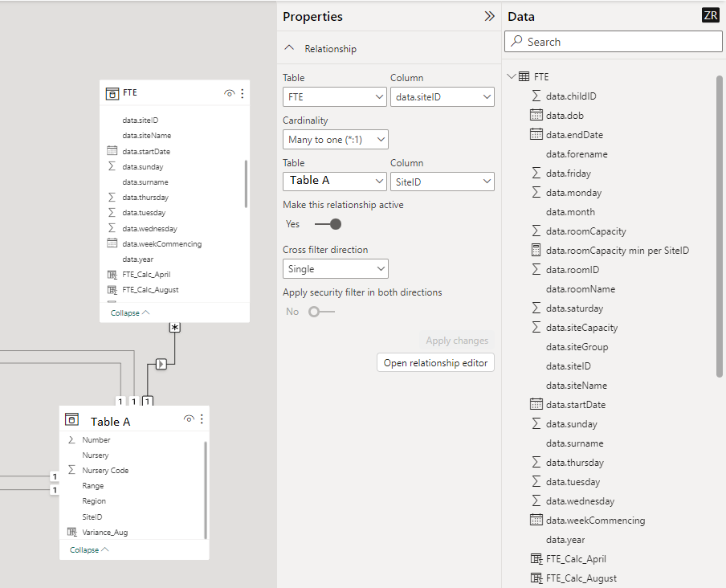Select data.month field in Data pane

[570, 211]
